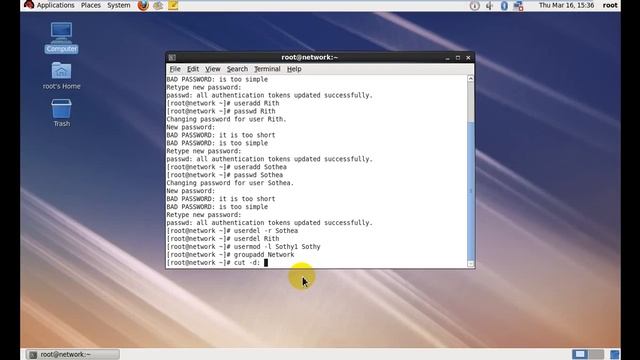The width and height of the screenshot is (640, 360).
Task: Click the 'userdel Rith' command line
Action: (223, 239)
